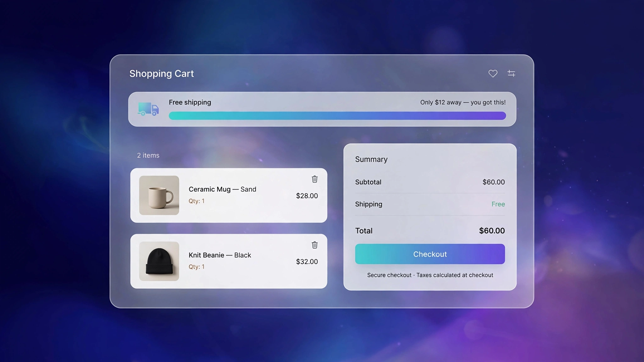Click the 2 items count label

148,155
